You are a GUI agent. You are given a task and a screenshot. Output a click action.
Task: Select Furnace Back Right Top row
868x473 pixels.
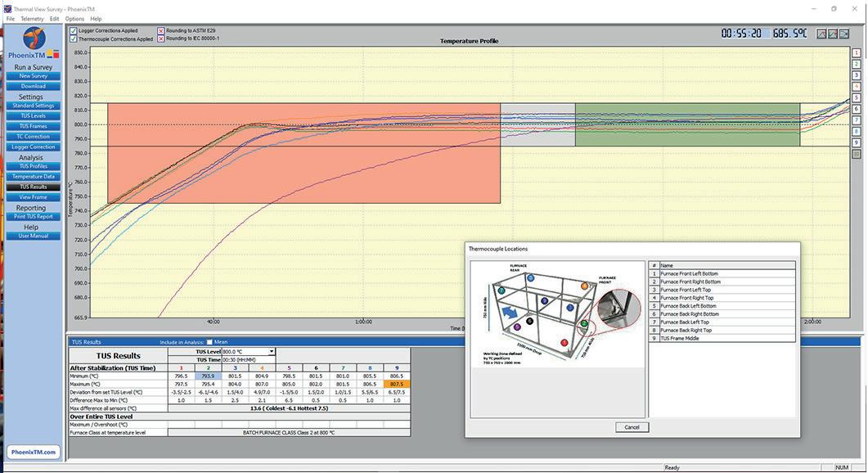[x=722, y=330]
